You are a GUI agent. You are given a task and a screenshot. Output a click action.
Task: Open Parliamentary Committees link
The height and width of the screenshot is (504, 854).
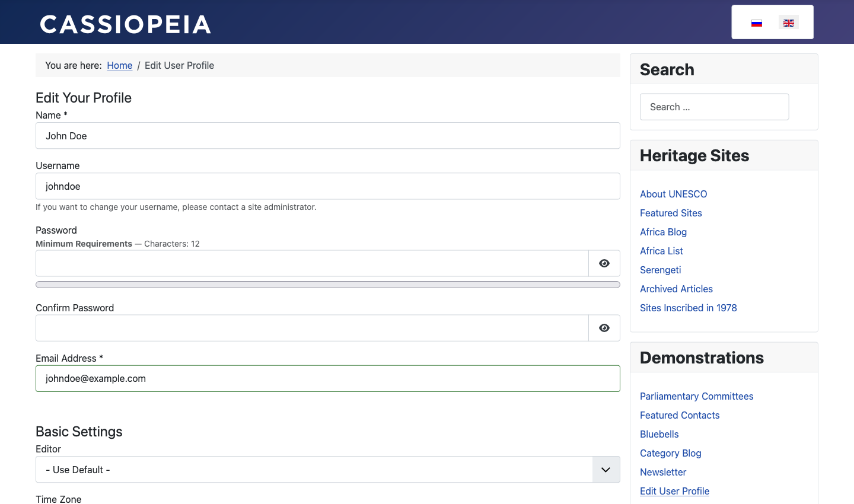(697, 396)
